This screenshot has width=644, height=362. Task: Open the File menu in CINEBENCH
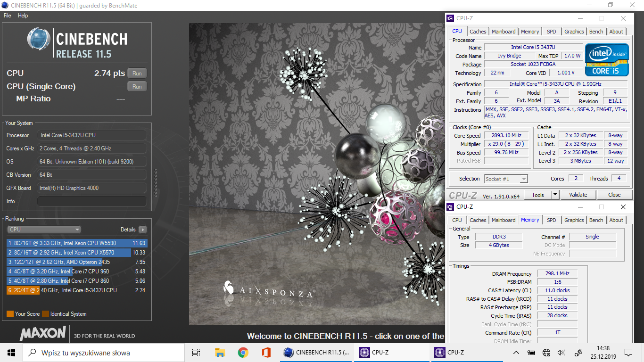coord(7,16)
